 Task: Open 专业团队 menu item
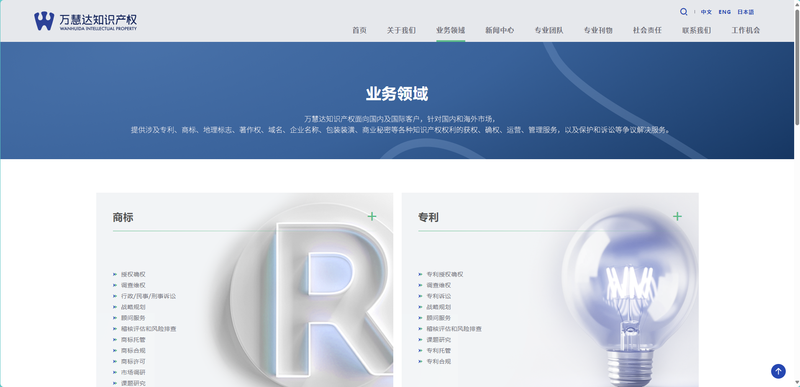pyautogui.click(x=549, y=30)
